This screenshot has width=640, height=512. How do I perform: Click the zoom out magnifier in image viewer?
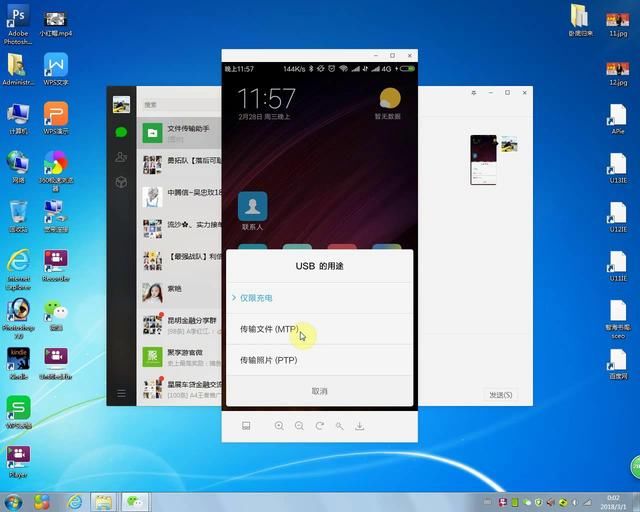point(299,426)
